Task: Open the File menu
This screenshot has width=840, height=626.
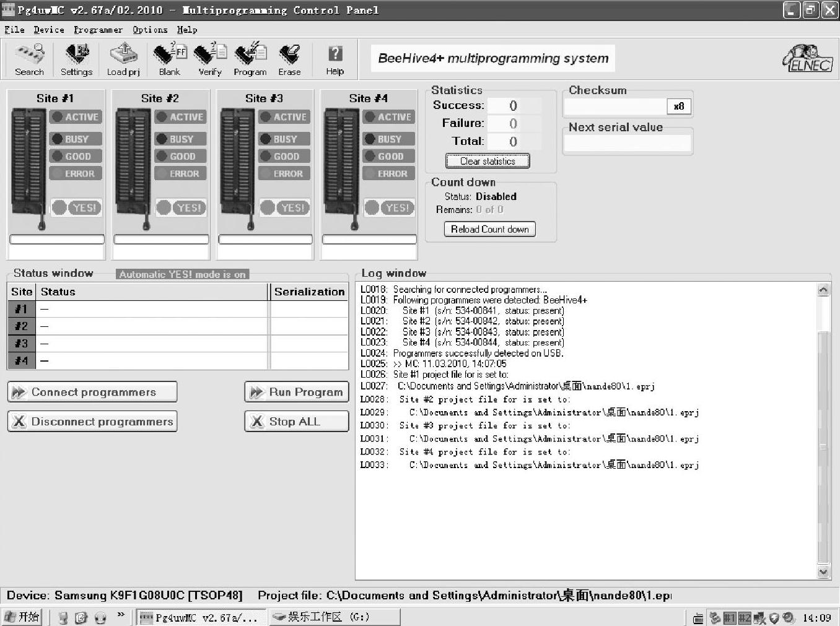Action: (x=14, y=30)
